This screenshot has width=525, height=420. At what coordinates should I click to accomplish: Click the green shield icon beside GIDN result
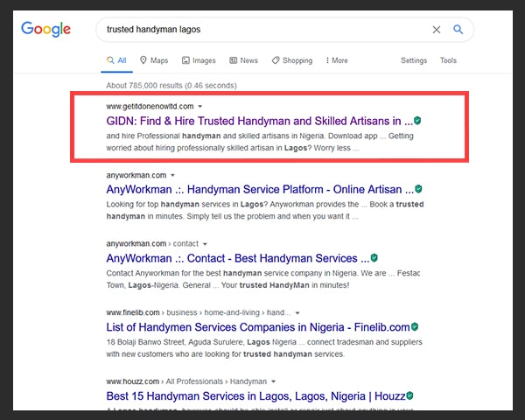[x=417, y=121]
